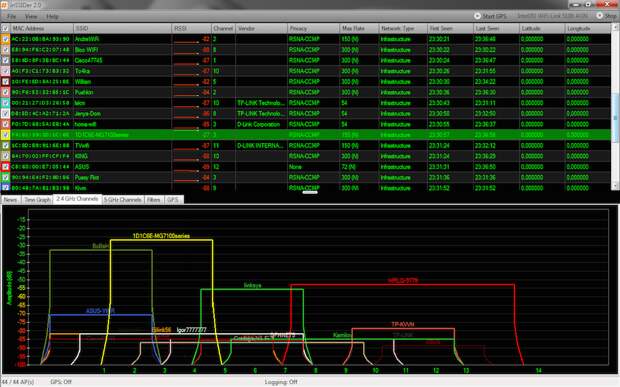Click the inSSIDer app icon in title bar

[x=4, y=5]
